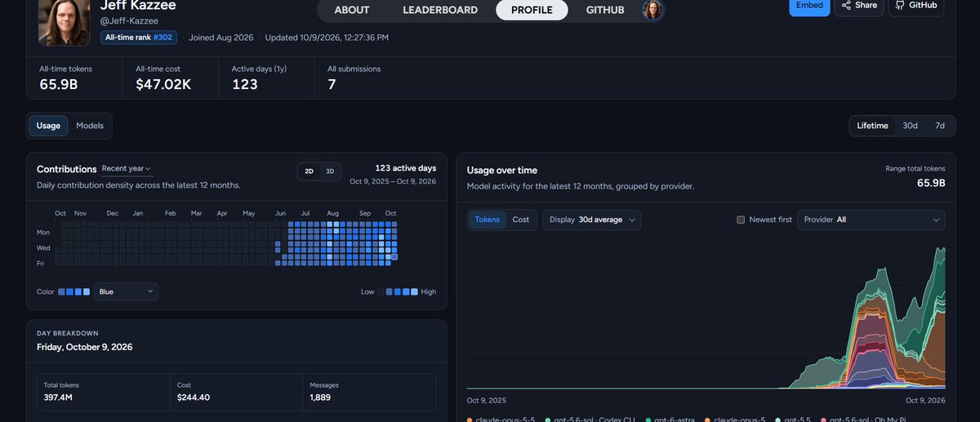Open the ABOUT navigation tab

(x=352, y=10)
